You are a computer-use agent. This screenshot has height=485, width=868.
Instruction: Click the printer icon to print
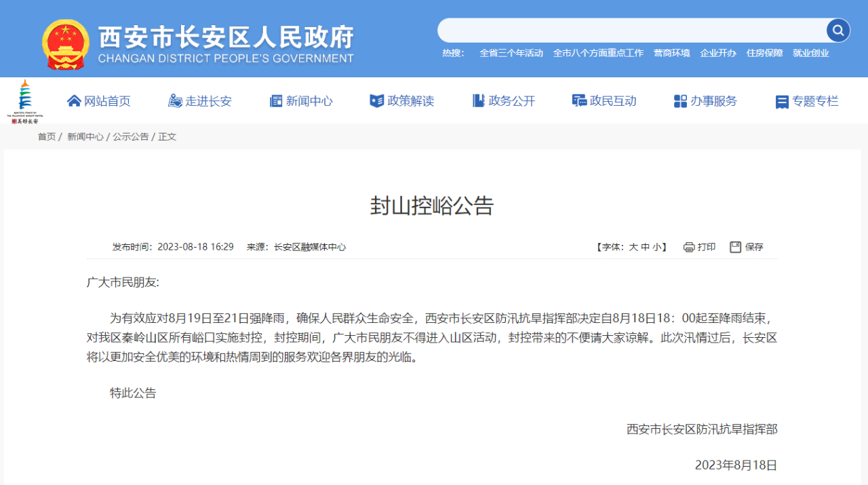pyautogui.click(x=689, y=247)
